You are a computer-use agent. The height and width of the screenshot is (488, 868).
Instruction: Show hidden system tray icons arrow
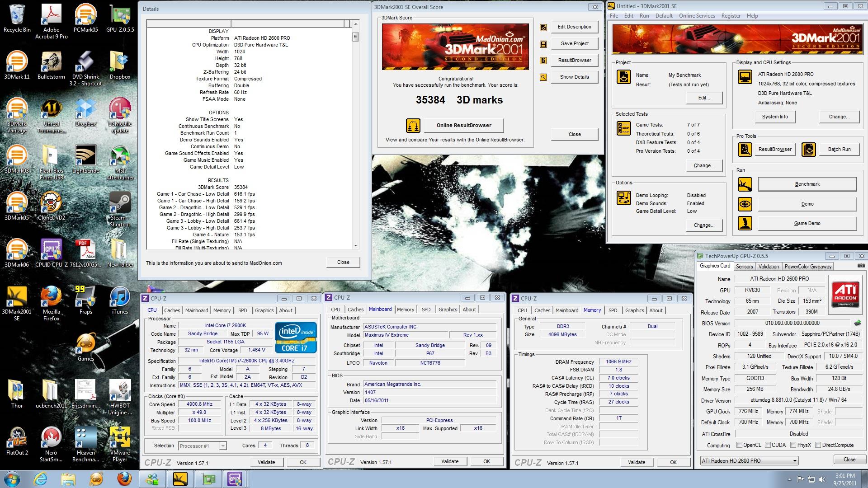pyautogui.click(x=790, y=480)
